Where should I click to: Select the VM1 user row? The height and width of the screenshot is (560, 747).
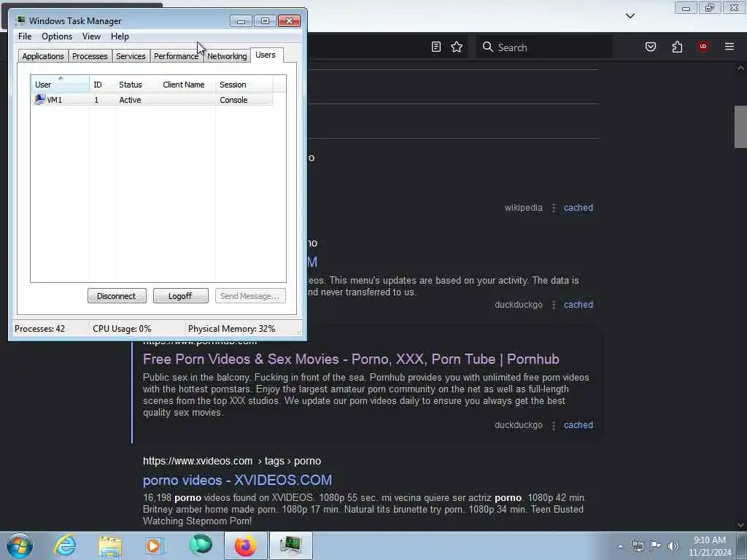[x=152, y=99]
